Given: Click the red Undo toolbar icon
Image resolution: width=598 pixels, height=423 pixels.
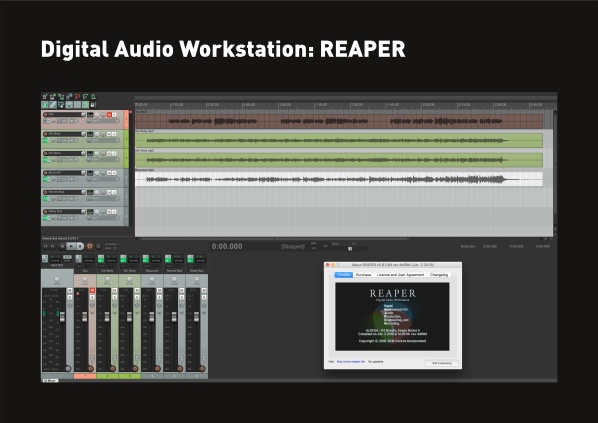Looking at the screenshot, I should 77,97.
